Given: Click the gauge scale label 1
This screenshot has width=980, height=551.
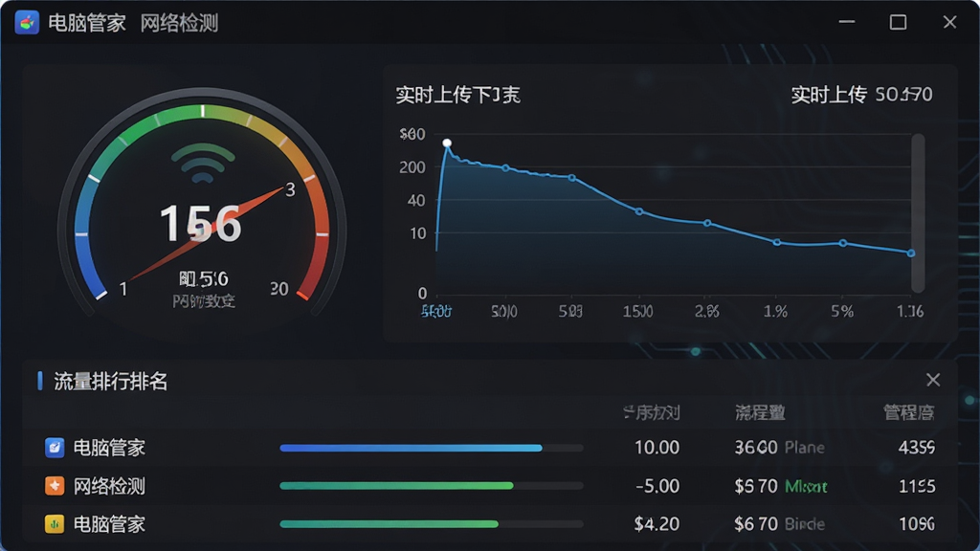Looking at the screenshot, I should tap(123, 289).
